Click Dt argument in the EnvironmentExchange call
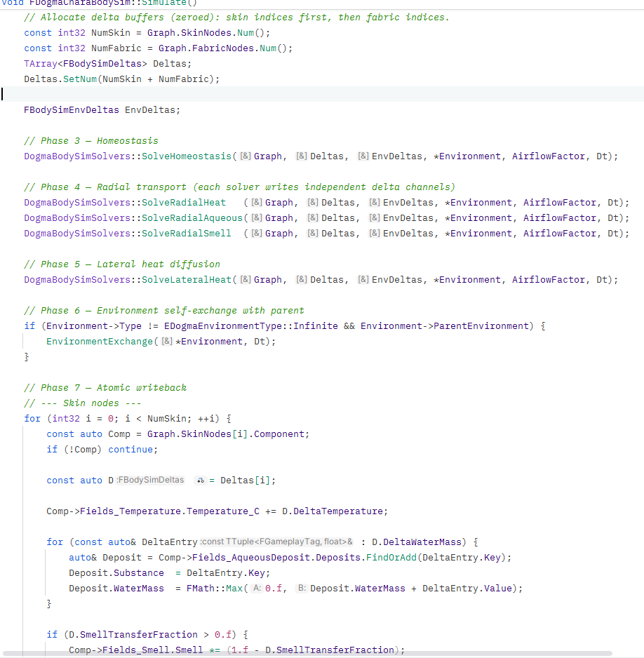Viewport: 644px width, 658px height. (x=260, y=341)
